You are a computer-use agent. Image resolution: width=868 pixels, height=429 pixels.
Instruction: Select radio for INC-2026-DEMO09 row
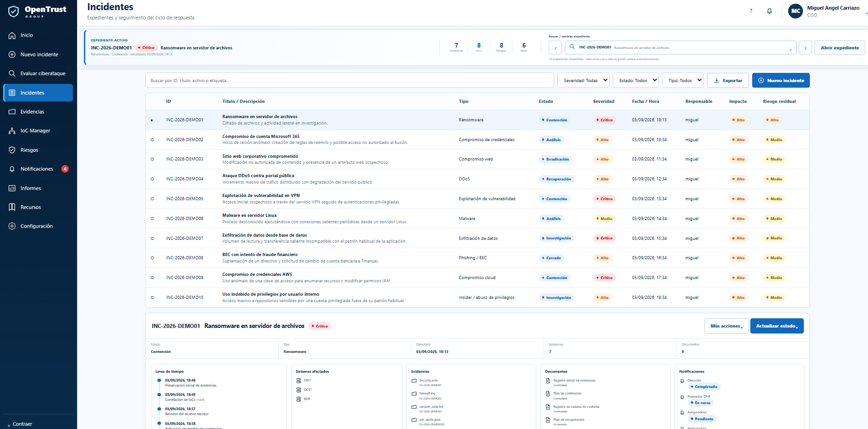point(152,278)
